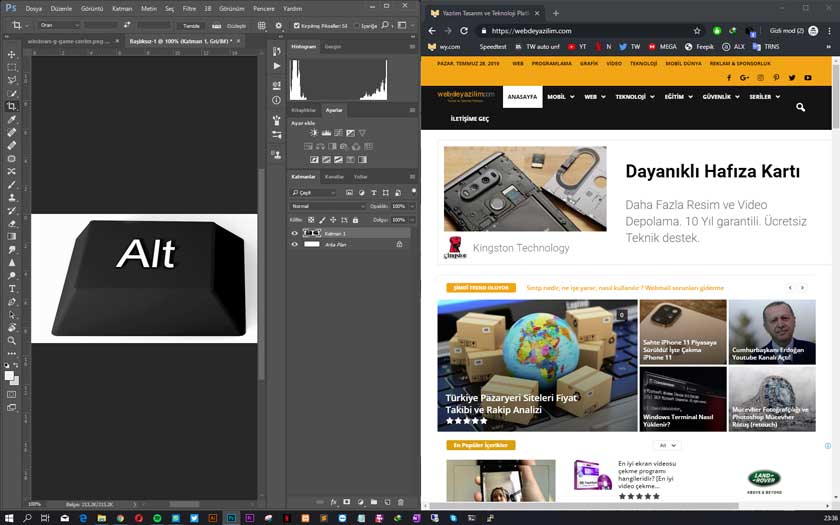
Task: Open the three-dots Edit Toolbar button
Action: (11, 354)
